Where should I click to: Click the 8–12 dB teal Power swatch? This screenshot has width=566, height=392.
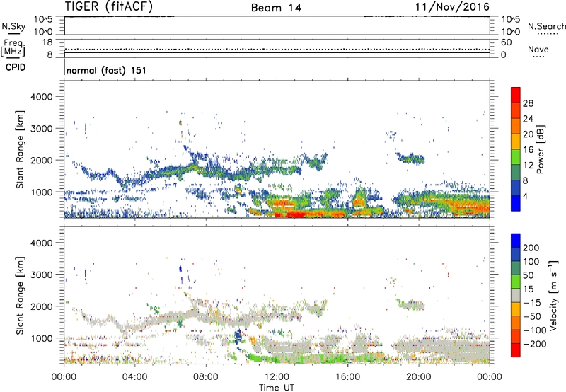point(516,173)
